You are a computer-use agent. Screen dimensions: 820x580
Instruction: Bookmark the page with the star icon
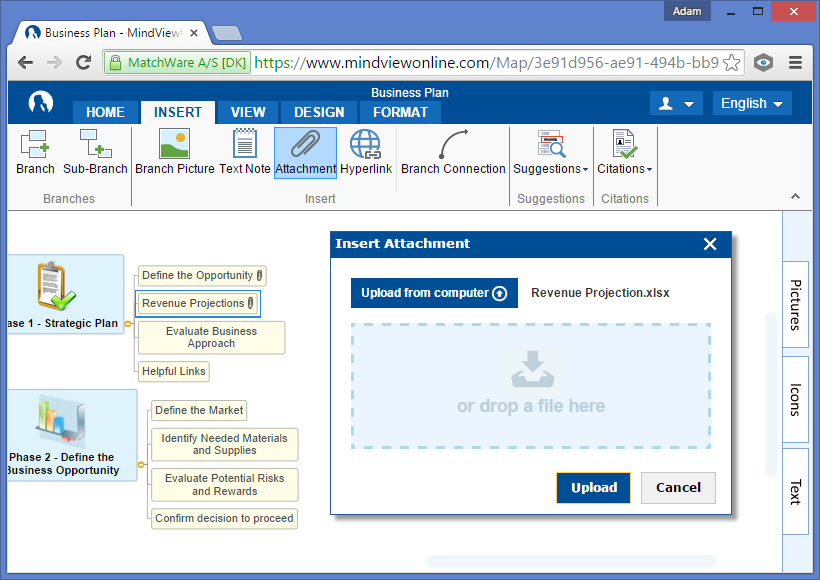click(732, 61)
